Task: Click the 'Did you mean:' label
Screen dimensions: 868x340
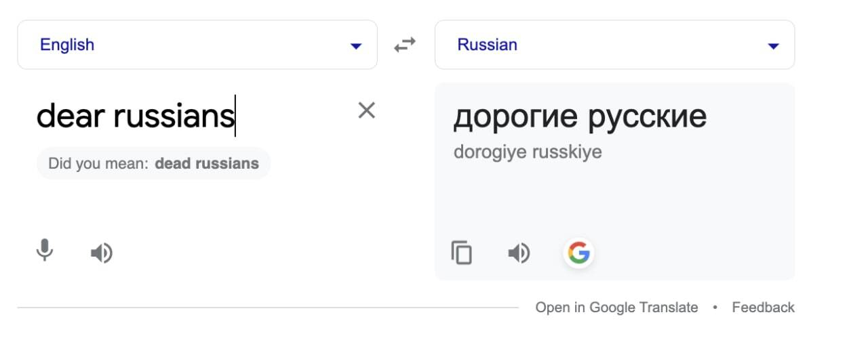Action: click(x=98, y=163)
